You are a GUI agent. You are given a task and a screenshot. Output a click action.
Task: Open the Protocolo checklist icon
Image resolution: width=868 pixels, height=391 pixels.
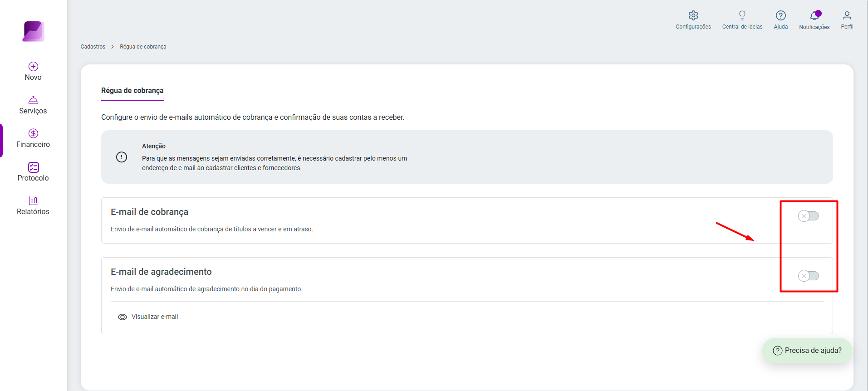tap(33, 167)
